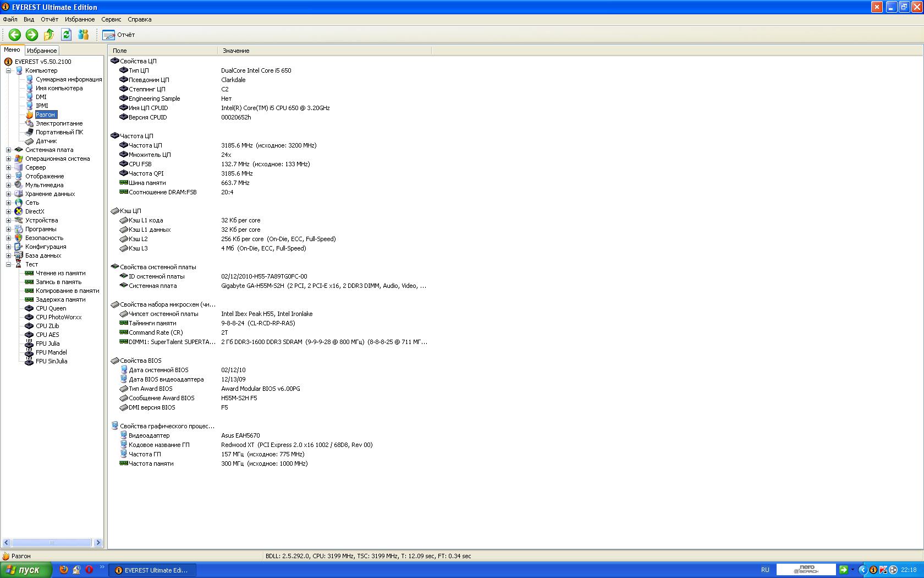Open the Отчёт menu in the menu bar
Viewport: 924px width, 578px height.
[x=50, y=19]
